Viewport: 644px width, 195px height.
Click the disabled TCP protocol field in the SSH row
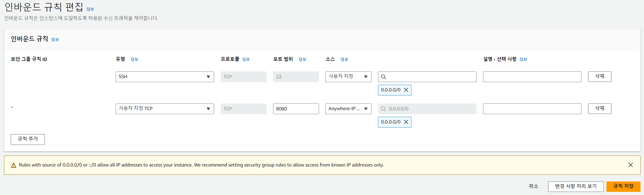(243, 77)
